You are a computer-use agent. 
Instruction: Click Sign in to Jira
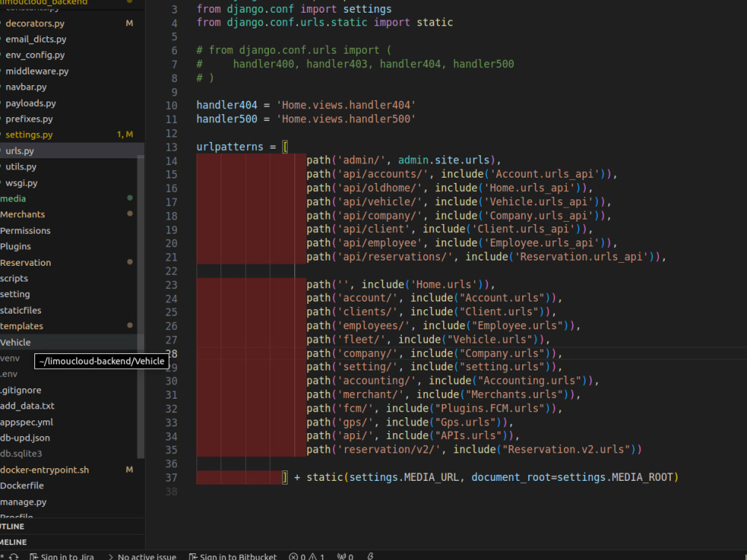pyautogui.click(x=61, y=557)
